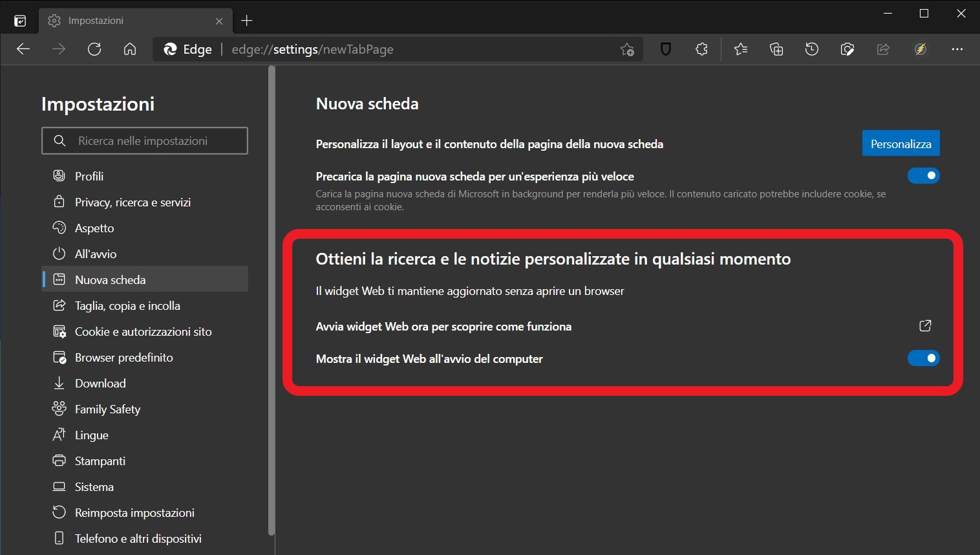Click the Impostazioni sidebar heading
This screenshot has width=980, height=555.
click(98, 104)
